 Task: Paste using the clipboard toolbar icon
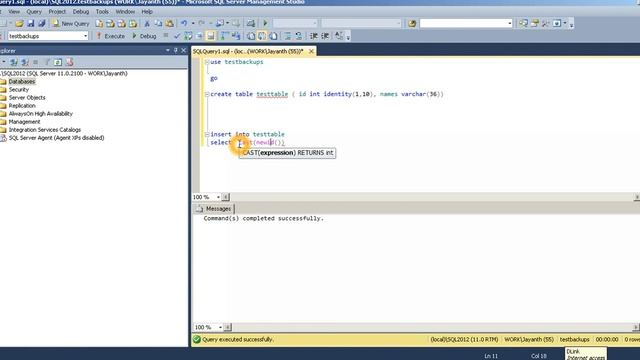[x=169, y=24]
